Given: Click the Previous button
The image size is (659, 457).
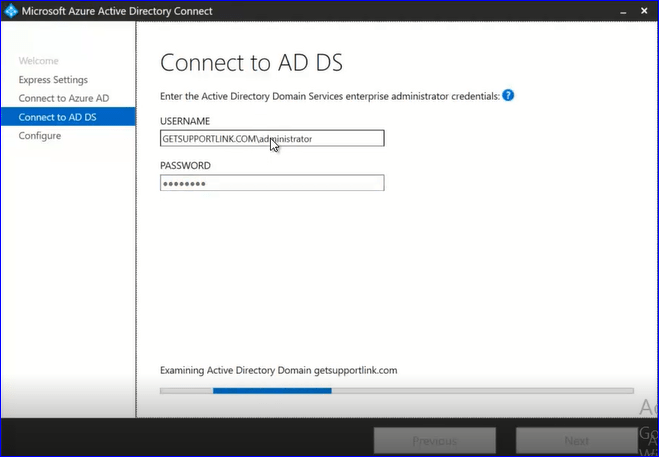Looking at the screenshot, I should click(435, 441).
